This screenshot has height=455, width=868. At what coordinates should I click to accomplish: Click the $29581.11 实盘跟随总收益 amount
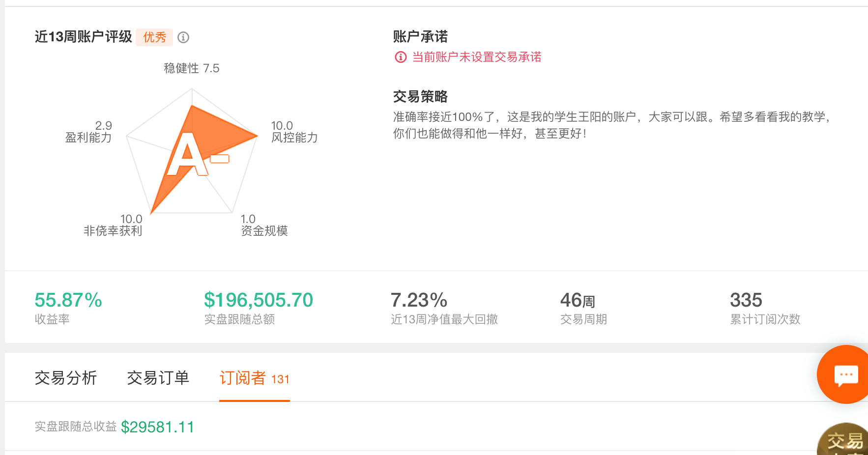click(x=157, y=427)
